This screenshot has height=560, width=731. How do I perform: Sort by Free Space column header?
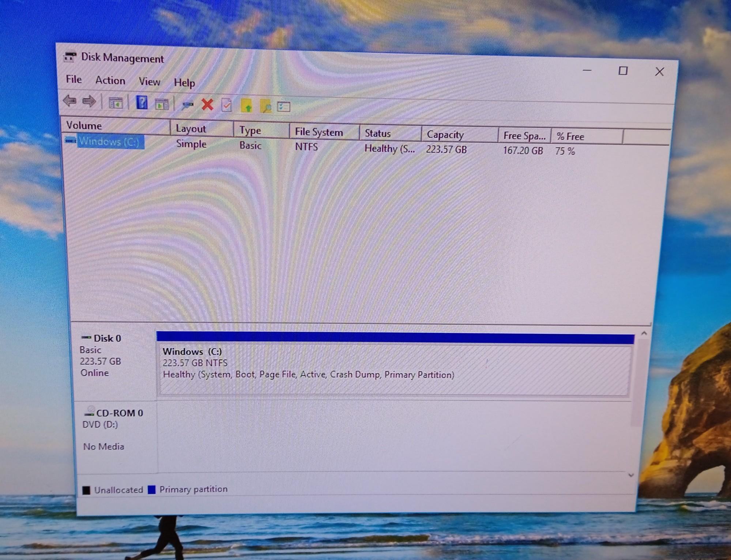click(524, 136)
